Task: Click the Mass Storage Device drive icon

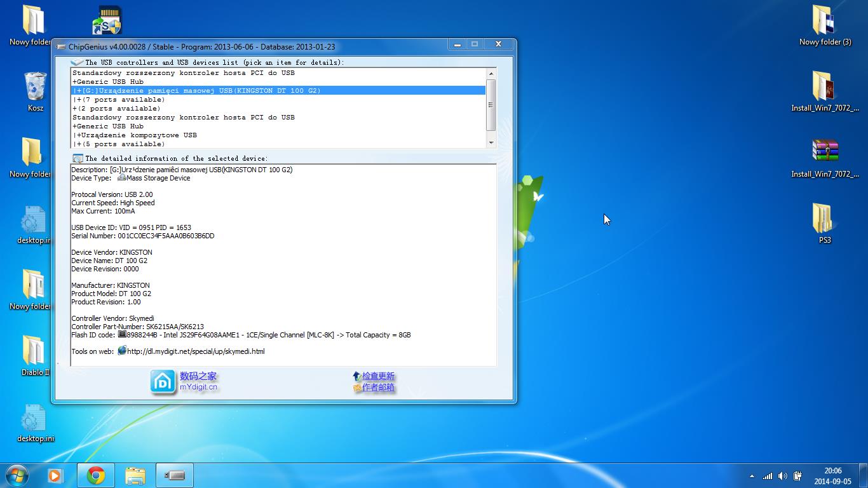Action: [x=121, y=178]
